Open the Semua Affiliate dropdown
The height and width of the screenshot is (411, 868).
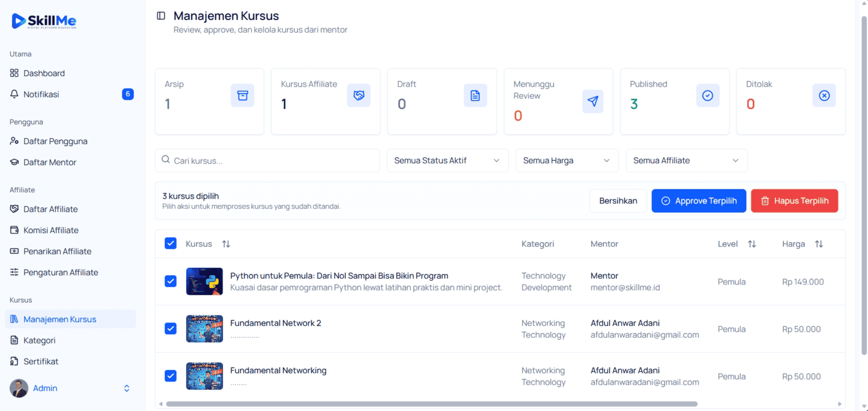[x=686, y=160]
